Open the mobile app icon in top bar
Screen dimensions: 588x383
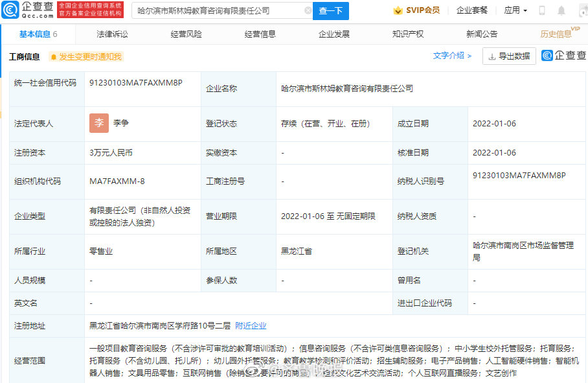pos(541,10)
